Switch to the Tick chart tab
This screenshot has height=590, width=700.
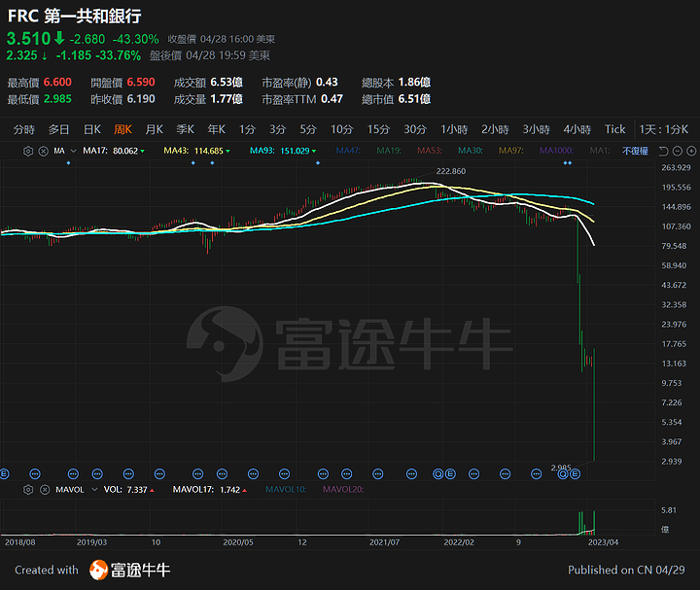coord(614,129)
